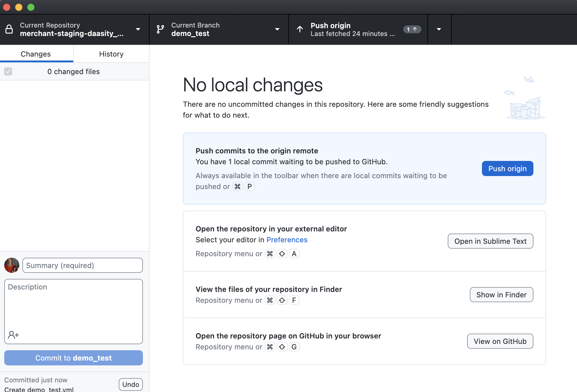Image resolution: width=577 pixels, height=392 pixels.
Task: Click the View on GitHub button
Action: pos(500,341)
